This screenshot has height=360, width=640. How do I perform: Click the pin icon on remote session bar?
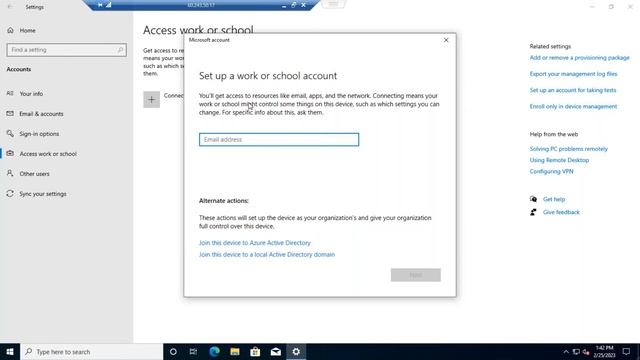100,5
